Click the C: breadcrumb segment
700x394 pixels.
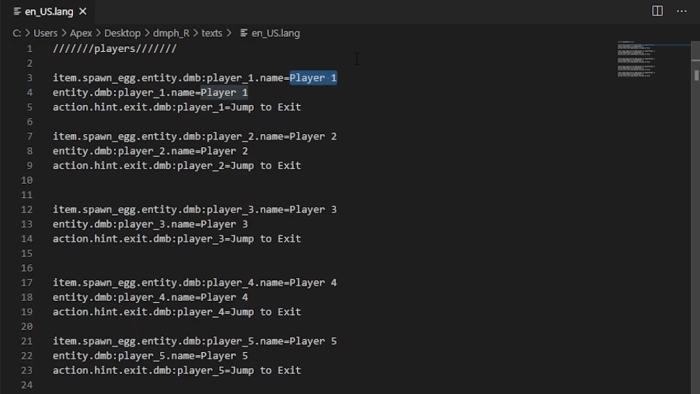click(17, 33)
